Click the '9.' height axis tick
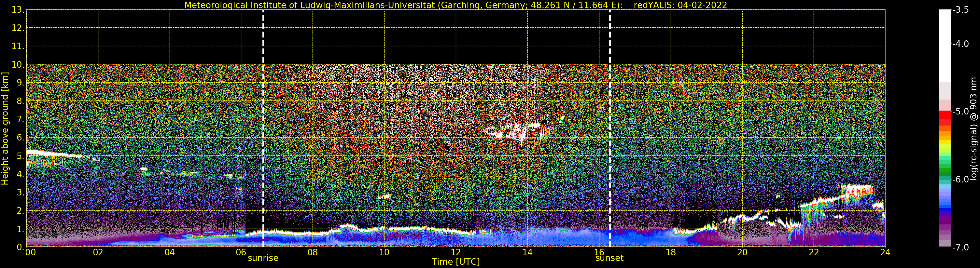This screenshot has width=980, height=268. click(x=20, y=83)
